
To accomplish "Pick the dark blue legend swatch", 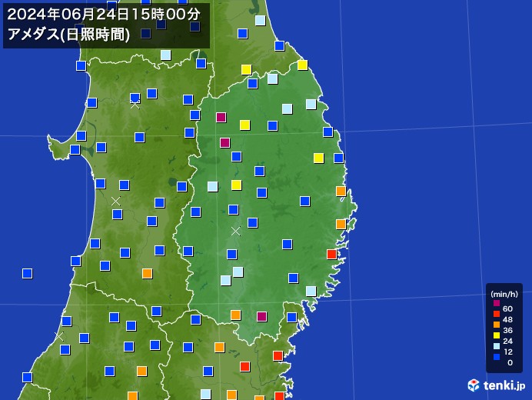I will [x=497, y=357].
